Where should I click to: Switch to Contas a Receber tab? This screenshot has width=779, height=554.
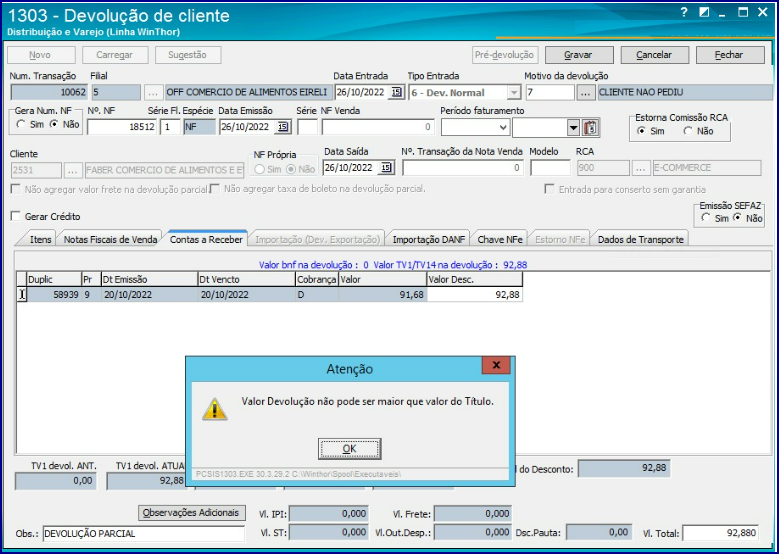click(206, 239)
